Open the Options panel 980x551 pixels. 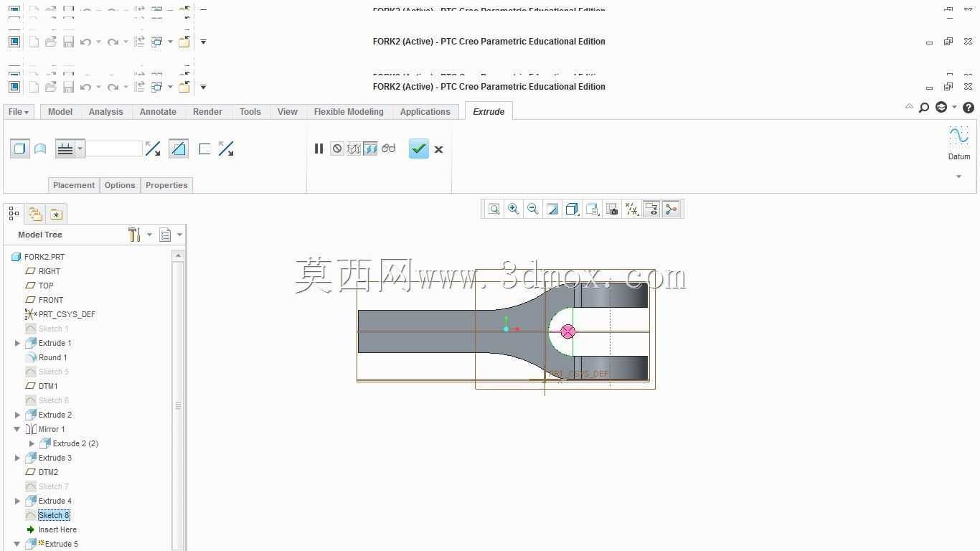(x=120, y=185)
